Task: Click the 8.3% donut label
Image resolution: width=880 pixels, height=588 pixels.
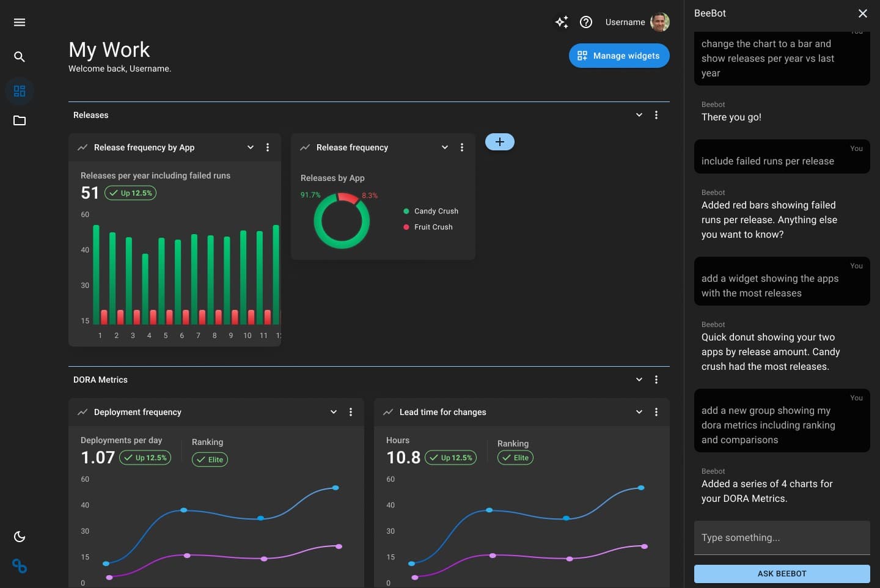Action: (370, 196)
